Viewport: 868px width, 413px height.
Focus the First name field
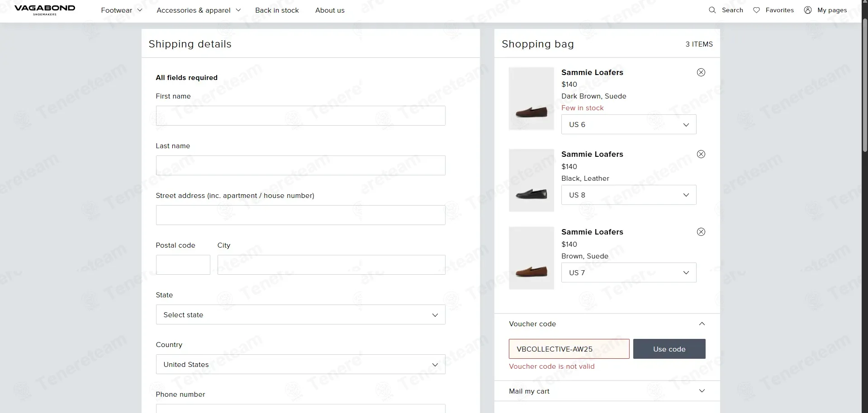300,116
